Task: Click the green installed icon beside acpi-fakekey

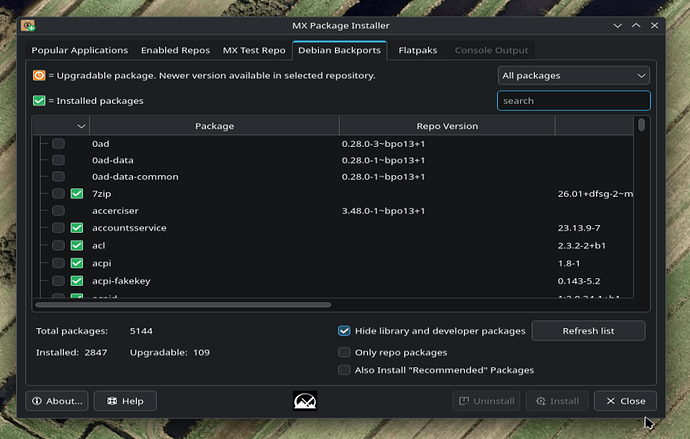Action: point(77,281)
